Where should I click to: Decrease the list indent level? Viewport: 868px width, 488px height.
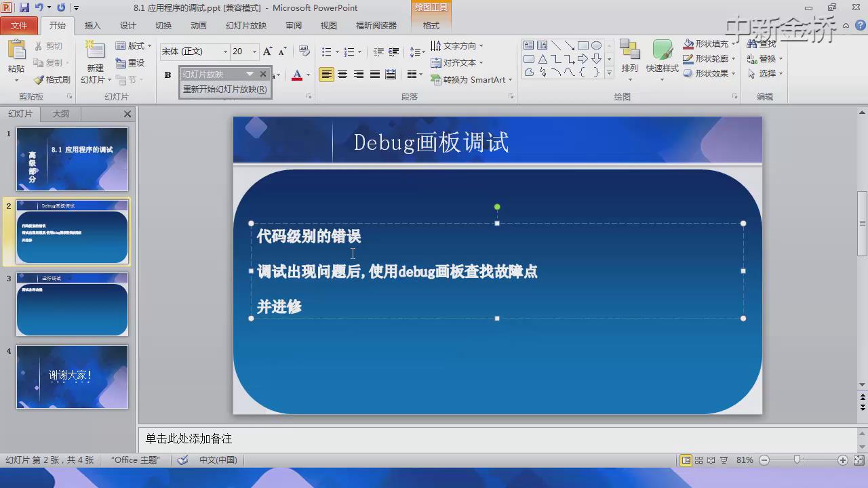pyautogui.click(x=378, y=52)
